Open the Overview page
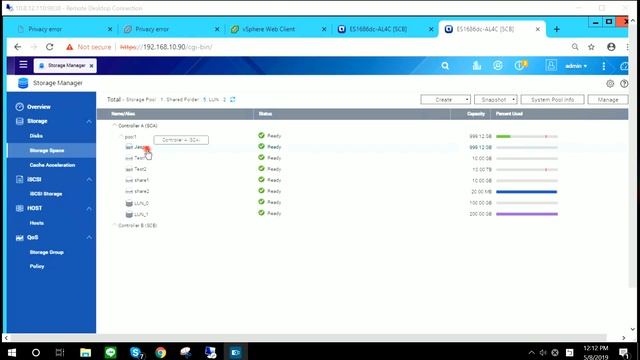The height and width of the screenshot is (360, 640). [x=39, y=107]
